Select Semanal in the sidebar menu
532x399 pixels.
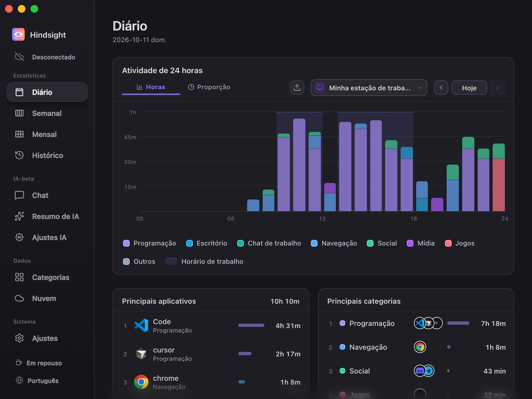(47, 113)
